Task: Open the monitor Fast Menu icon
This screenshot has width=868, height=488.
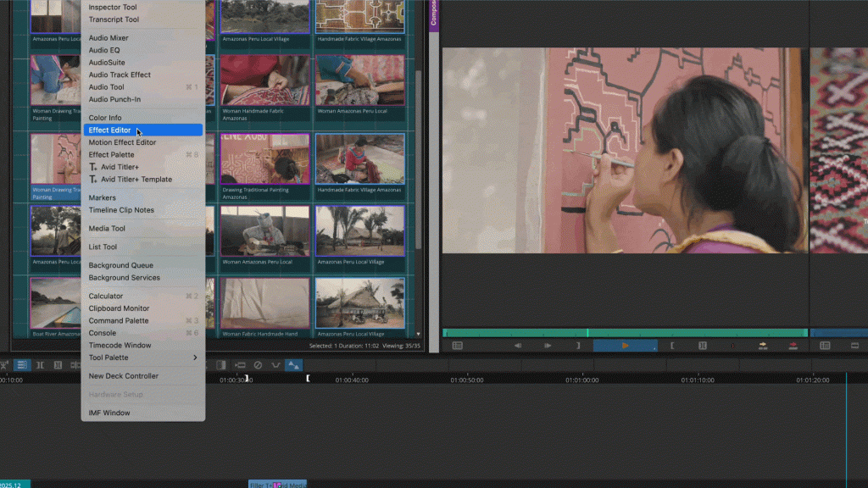Action: (x=458, y=346)
